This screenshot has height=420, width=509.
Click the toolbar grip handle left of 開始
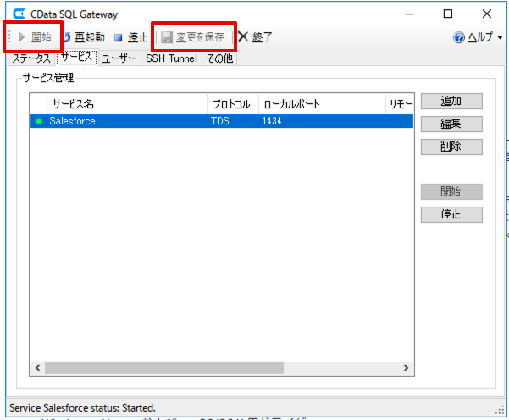[x=9, y=37]
